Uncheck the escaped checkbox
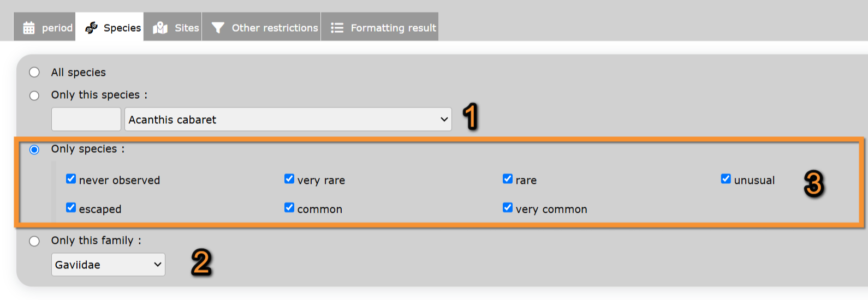Viewport: 868px width, 300px height. coord(71,208)
